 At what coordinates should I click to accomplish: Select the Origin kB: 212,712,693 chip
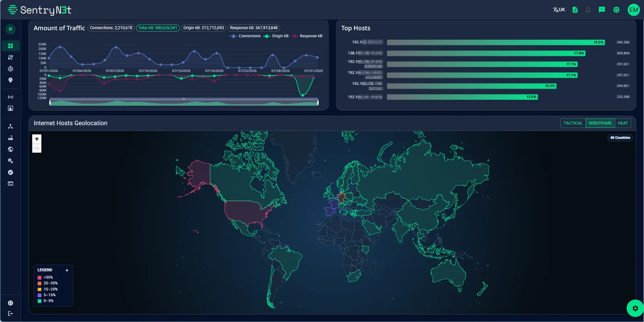click(x=203, y=28)
